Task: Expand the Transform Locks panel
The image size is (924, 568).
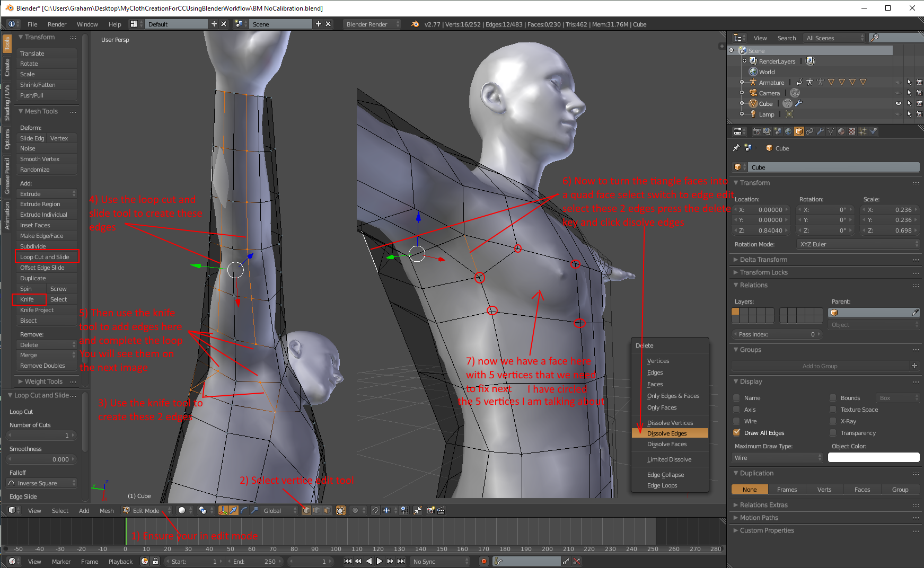Action: pyautogui.click(x=763, y=272)
